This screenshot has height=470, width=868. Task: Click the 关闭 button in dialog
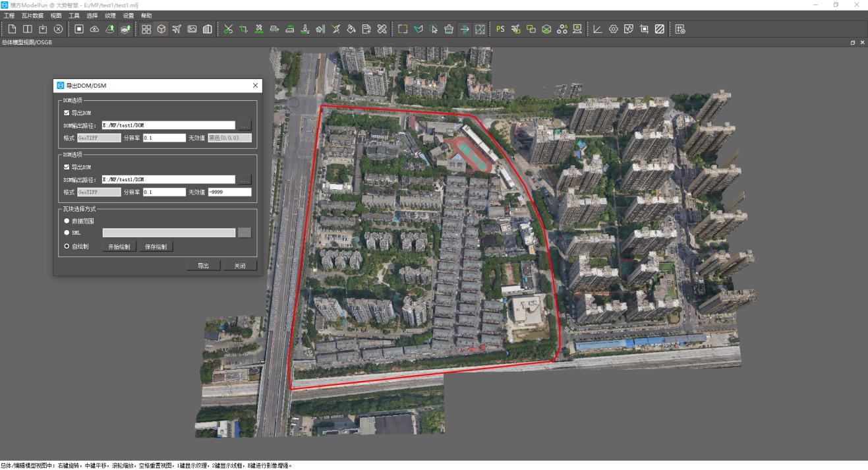coord(240,266)
